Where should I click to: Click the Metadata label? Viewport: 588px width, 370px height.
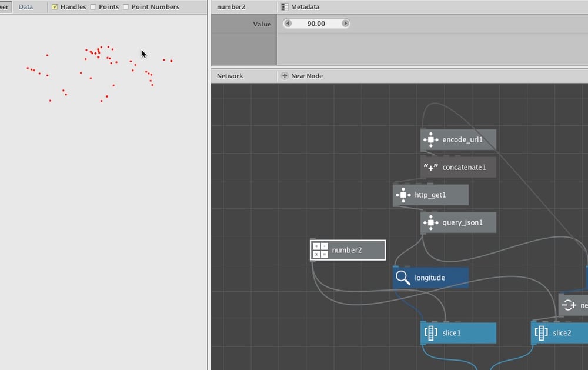click(305, 6)
